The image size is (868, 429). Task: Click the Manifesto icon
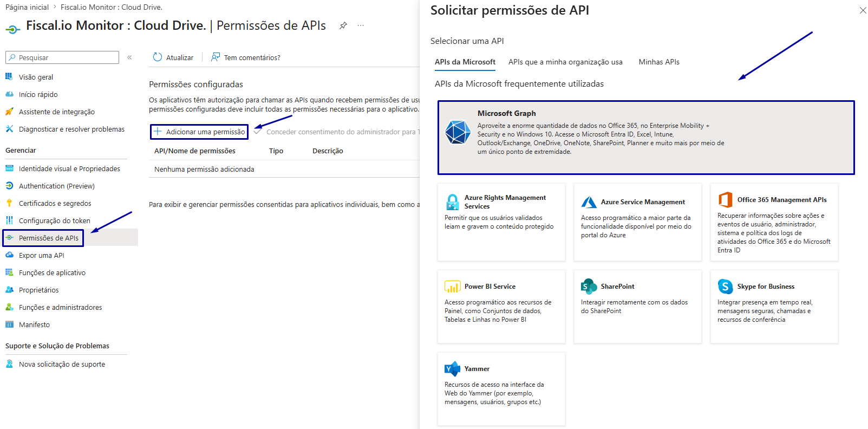[9, 324]
